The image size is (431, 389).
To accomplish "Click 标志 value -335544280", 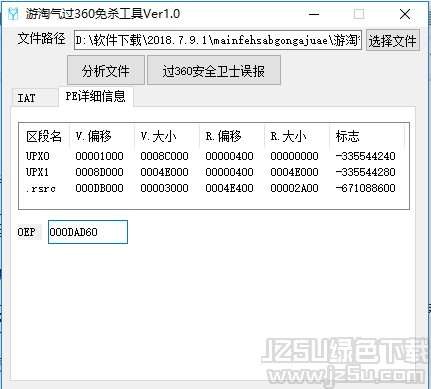I will pos(365,172).
